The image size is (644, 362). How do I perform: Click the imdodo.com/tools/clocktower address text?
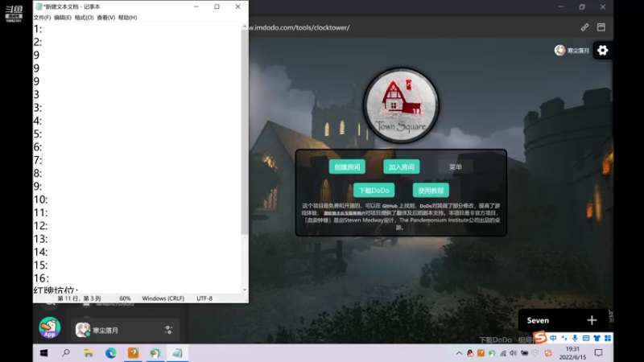300,27
